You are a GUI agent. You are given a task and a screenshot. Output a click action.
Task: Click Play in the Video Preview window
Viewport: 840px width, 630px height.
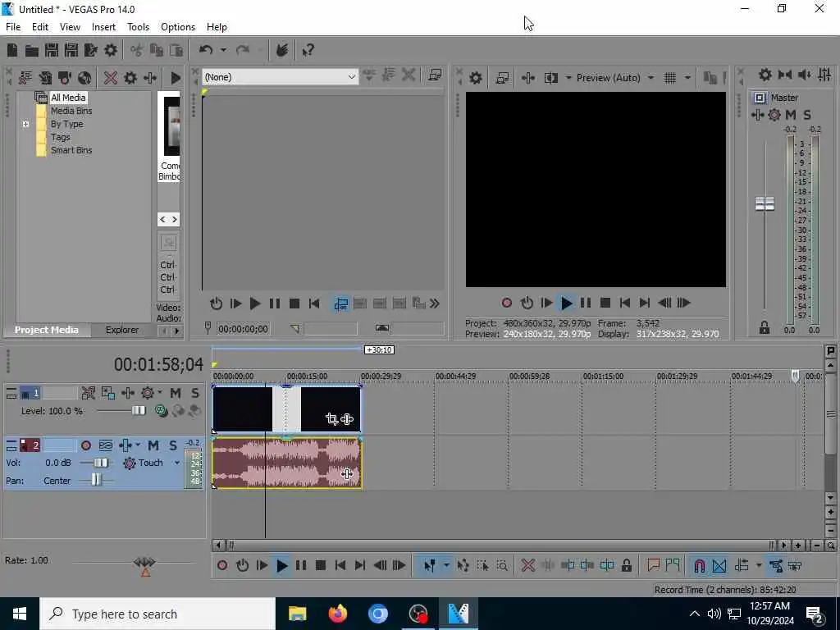pyautogui.click(x=566, y=304)
